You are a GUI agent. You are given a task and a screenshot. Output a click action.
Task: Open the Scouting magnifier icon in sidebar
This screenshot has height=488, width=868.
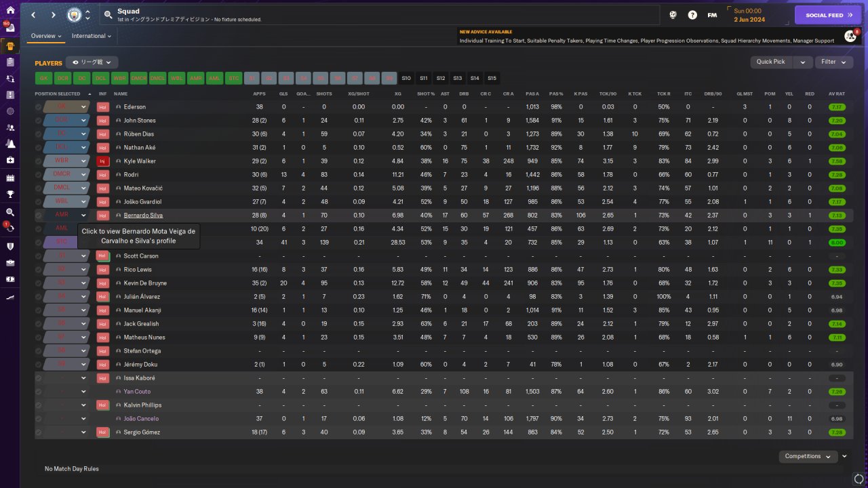click(x=10, y=211)
